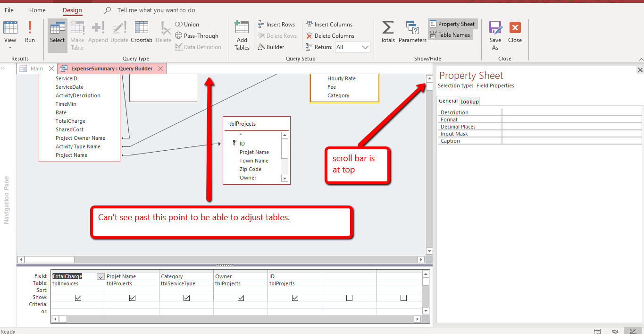The width and height of the screenshot is (644, 334).
Task: Switch to Datasheet view in status bar
Action: pos(597,331)
